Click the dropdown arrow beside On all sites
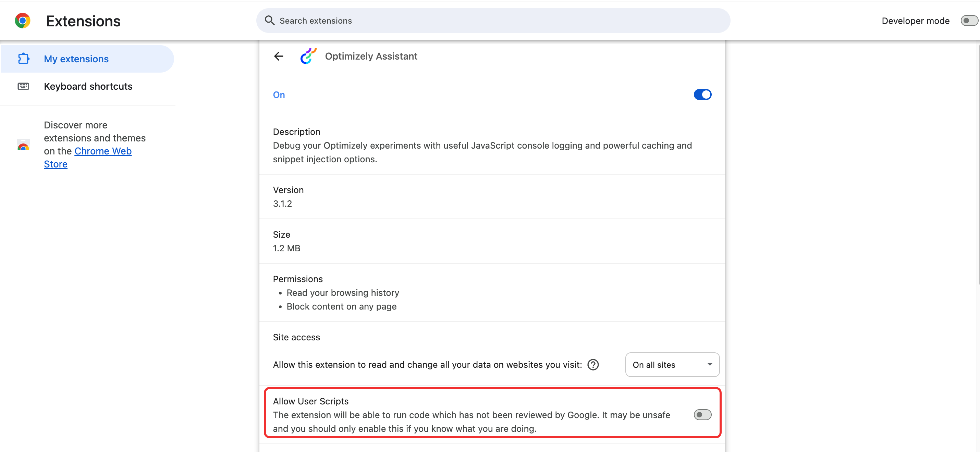The image size is (980, 452). click(x=709, y=365)
